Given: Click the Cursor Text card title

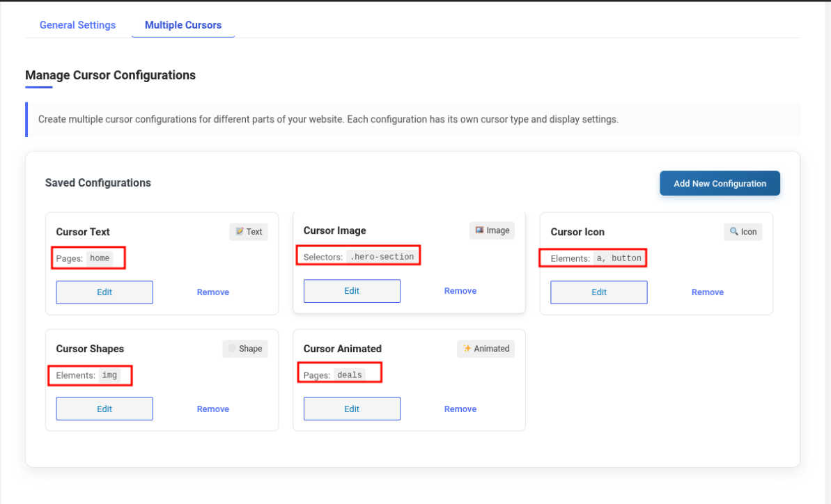Looking at the screenshot, I should (83, 232).
